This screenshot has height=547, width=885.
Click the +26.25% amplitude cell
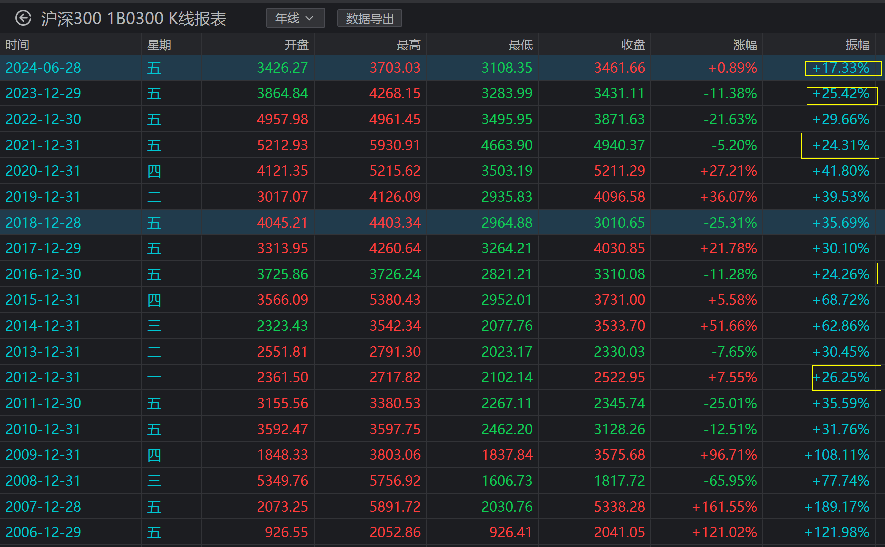841,377
